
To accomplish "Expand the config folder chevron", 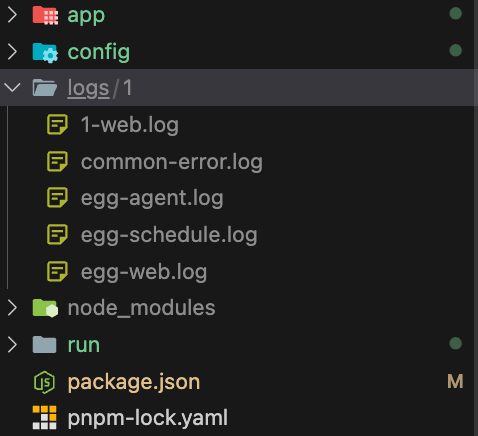I will click(x=12, y=52).
